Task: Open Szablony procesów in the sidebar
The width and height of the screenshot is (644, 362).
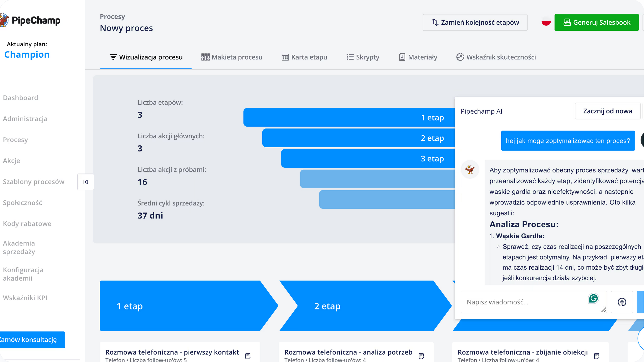Action: [x=34, y=182]
